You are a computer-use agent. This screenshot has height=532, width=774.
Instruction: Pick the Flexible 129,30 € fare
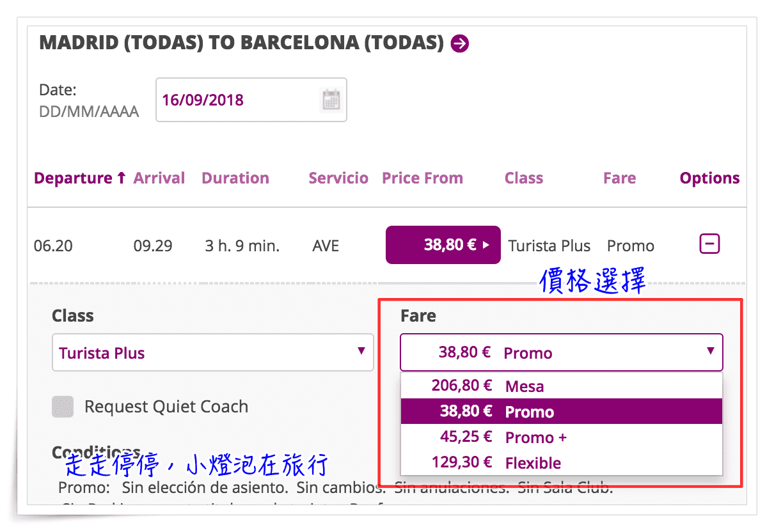tap(562, 463)
